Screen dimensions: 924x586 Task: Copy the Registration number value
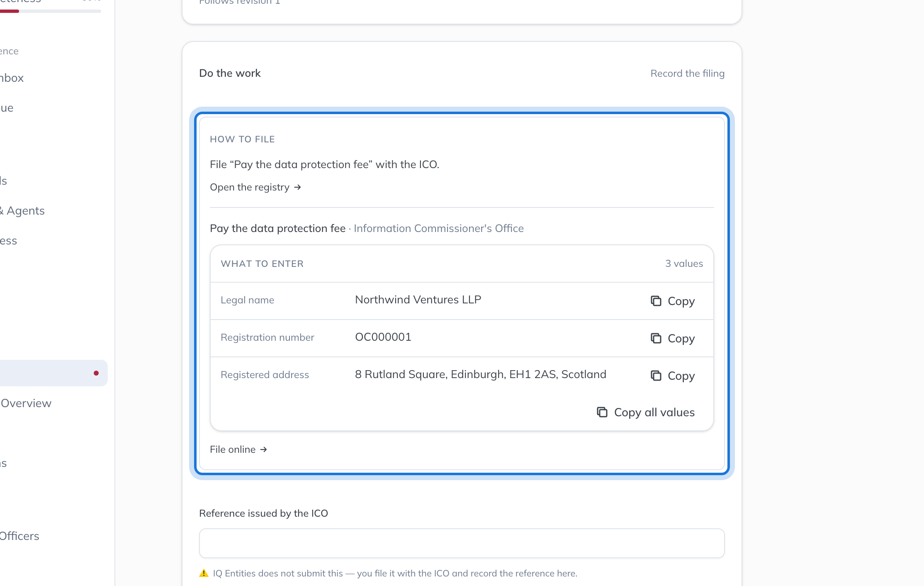tap(672, 338)
